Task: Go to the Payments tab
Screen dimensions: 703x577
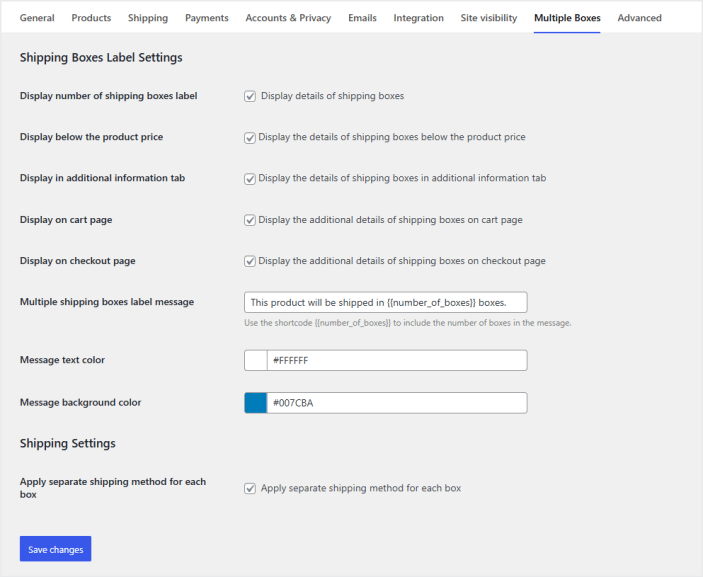Action: pyautogui.click(x=207, y=18)
